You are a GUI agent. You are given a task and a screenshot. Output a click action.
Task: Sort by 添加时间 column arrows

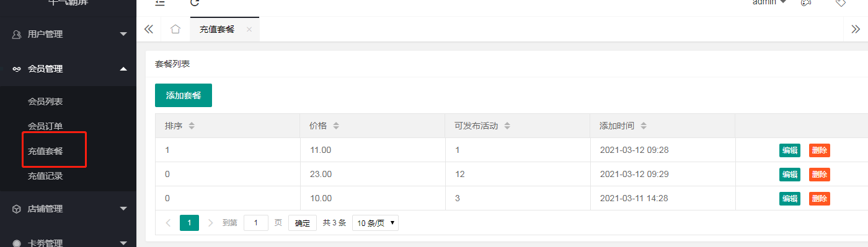coord(644,126)
